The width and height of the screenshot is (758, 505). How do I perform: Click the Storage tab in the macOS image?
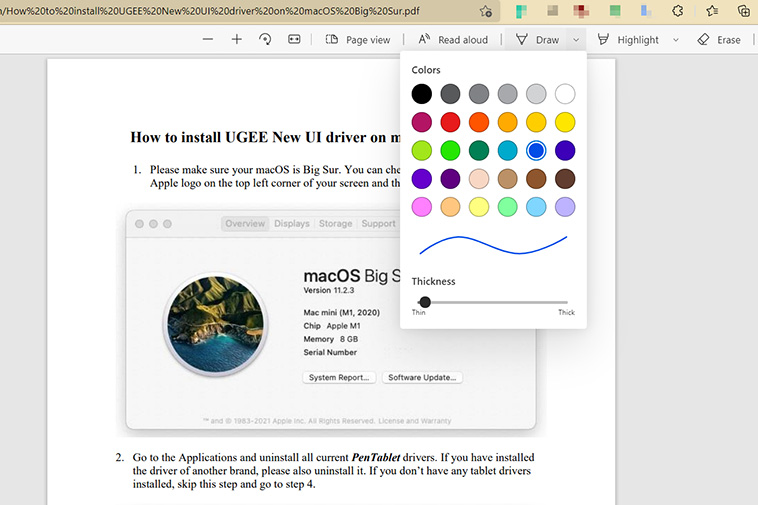coord(335,224)
